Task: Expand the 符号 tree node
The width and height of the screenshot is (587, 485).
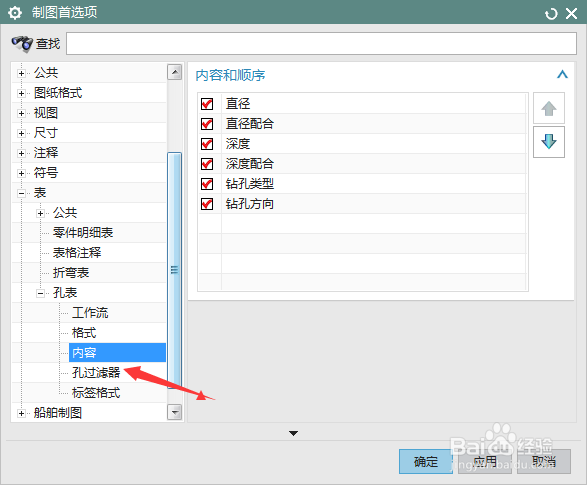Action: point(21,174)
